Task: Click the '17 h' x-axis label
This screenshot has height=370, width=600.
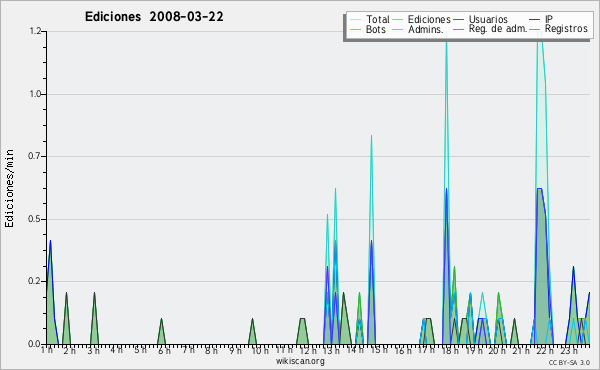Action: click(426, 350)
